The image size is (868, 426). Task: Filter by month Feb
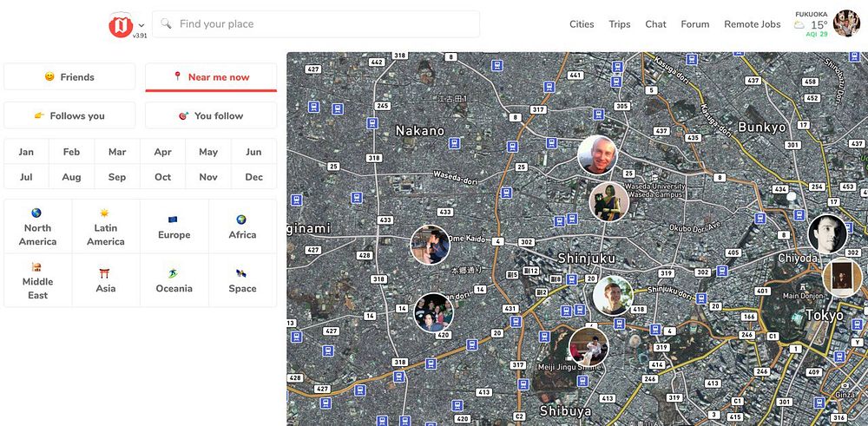[71, 152]
